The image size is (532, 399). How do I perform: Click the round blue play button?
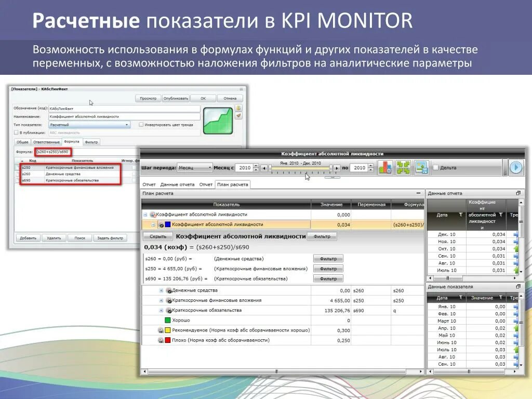[x=516, y=168]
